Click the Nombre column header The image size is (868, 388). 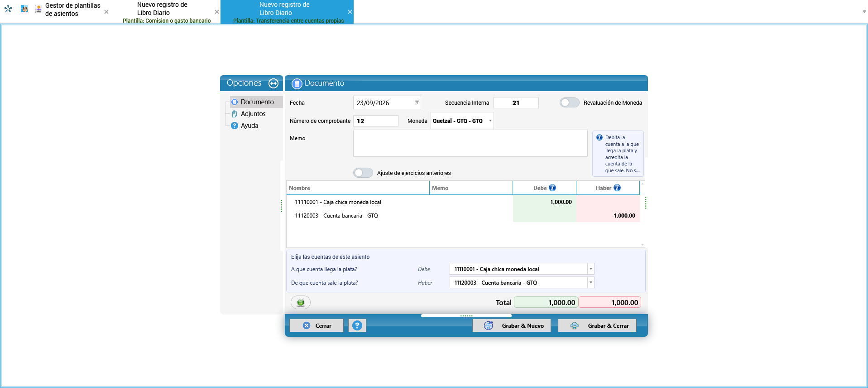coord(358,188)
